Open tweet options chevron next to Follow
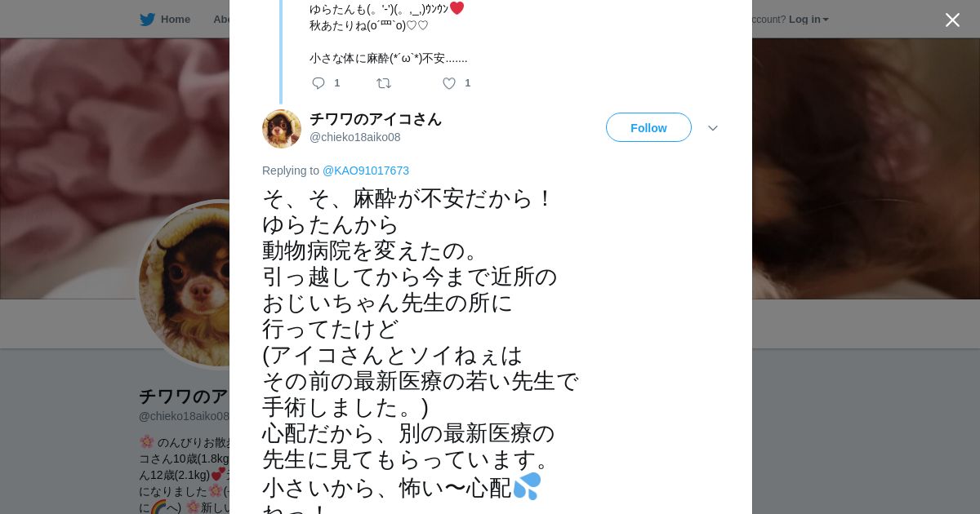This screenshot has height=514, width=980. [x=713, y=128]
